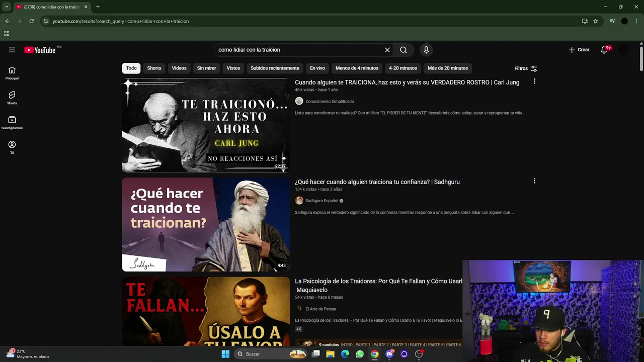Open Chrome media control icon
The height and width of the screenshot is (362, 644).
point(612,21)
